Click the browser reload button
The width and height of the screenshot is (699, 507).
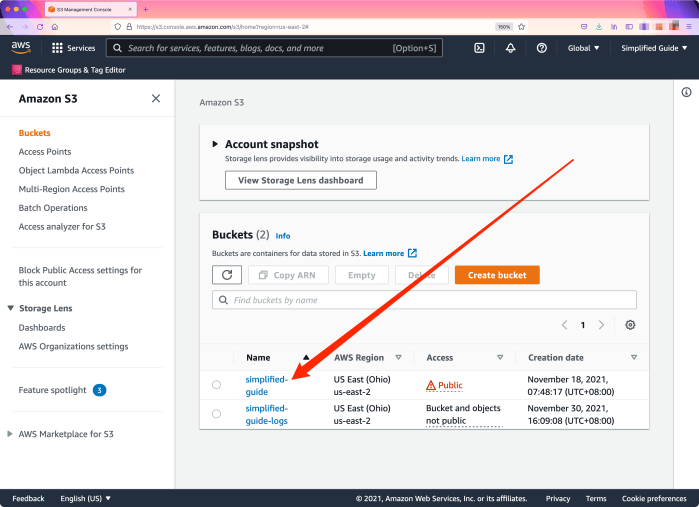pyautogui.click(x=40, y=27)
